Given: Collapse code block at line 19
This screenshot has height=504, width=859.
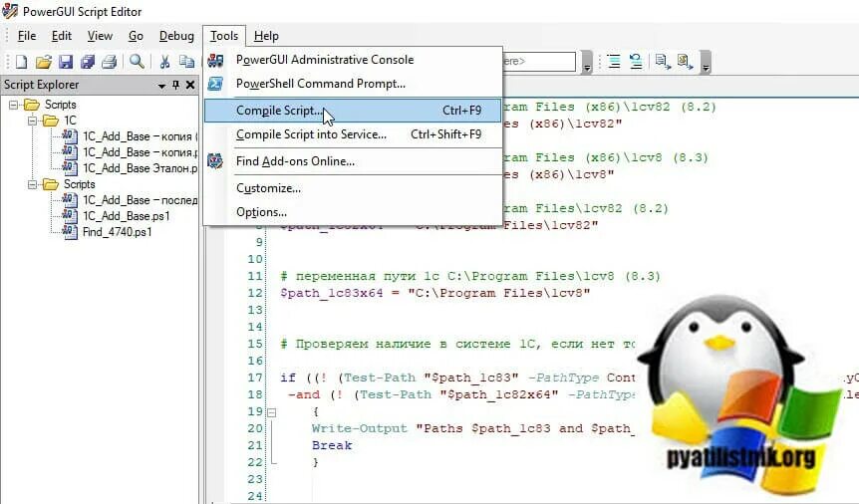Looking at the screenshot, I should 272,412.
